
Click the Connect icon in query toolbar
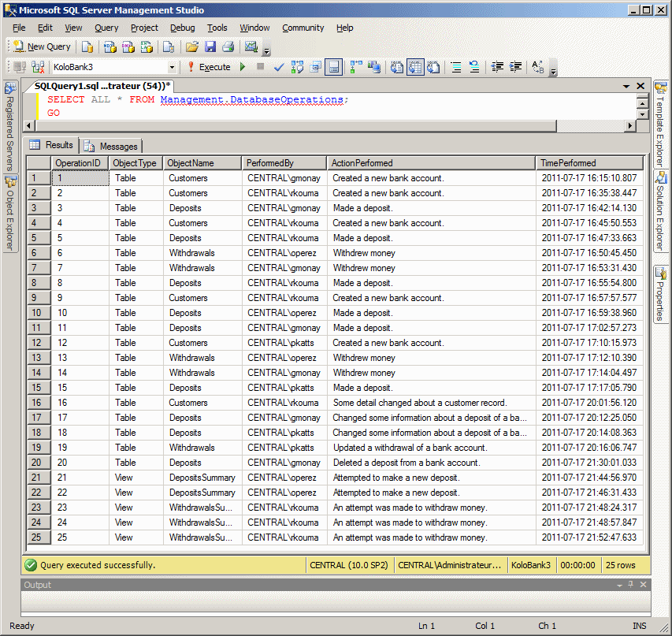point(20,67)
